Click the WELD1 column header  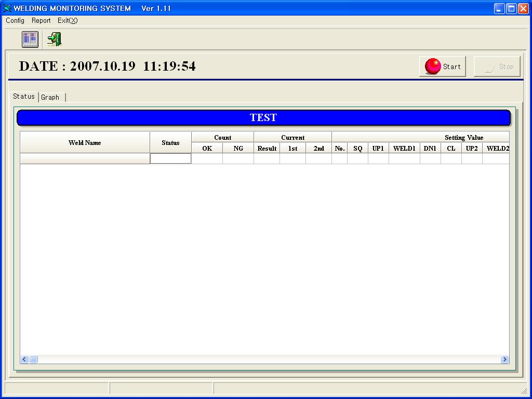tap(404, 148)
